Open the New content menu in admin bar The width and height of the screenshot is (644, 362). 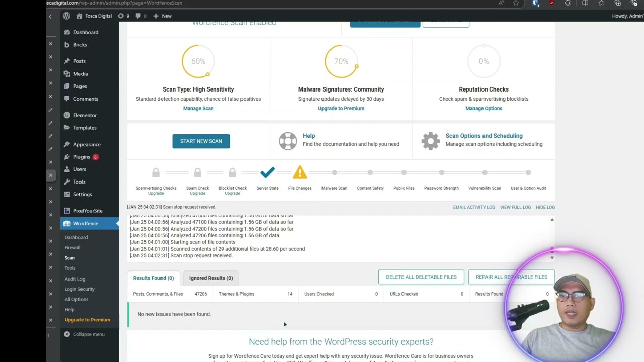click(x=163, y=16)
